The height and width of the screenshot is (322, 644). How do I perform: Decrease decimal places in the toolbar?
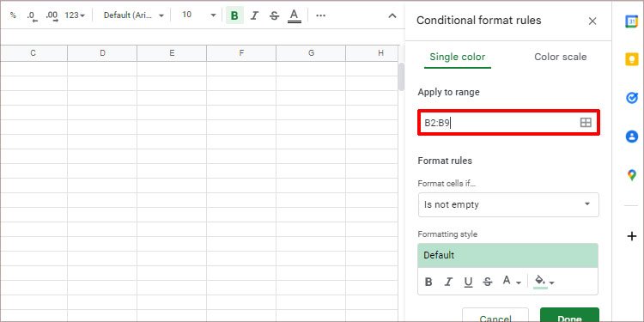point(32,15)
